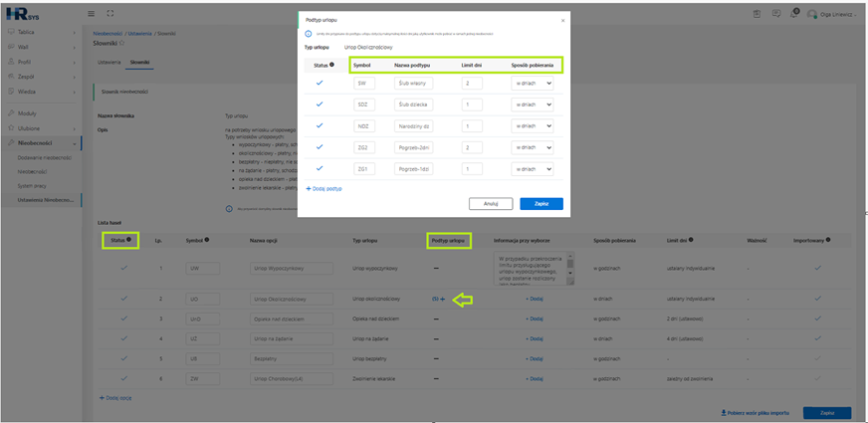Click Status info icon in dialog header
Screen dimensions: 868x423
pos(331,65)
